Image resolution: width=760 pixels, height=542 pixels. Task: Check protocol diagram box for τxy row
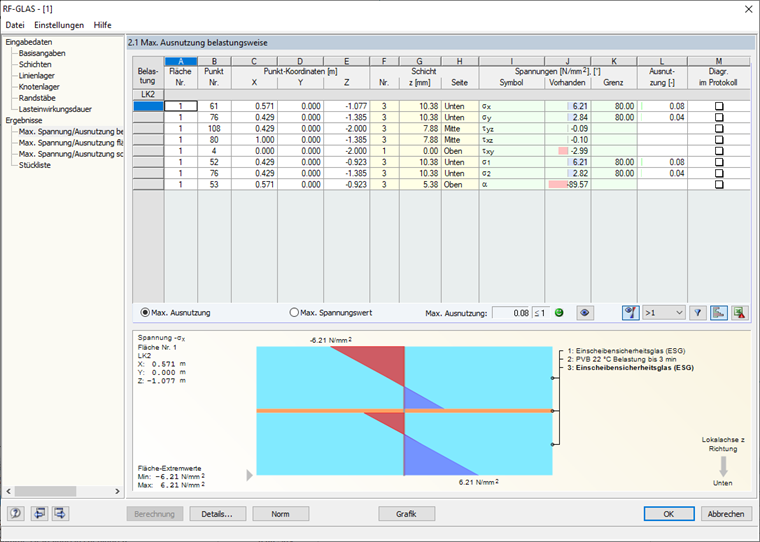(x=719, y=151)
